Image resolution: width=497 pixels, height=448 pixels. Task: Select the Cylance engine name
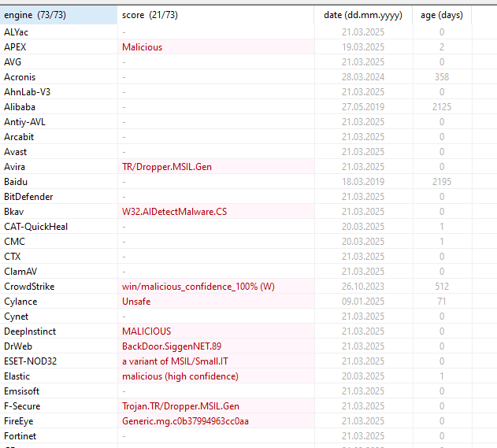pos(20,302)
